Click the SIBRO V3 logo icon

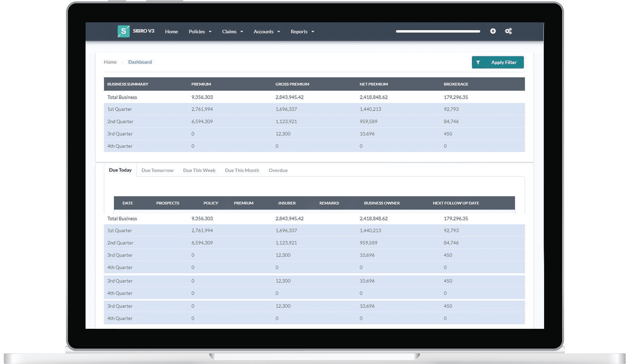123,31
